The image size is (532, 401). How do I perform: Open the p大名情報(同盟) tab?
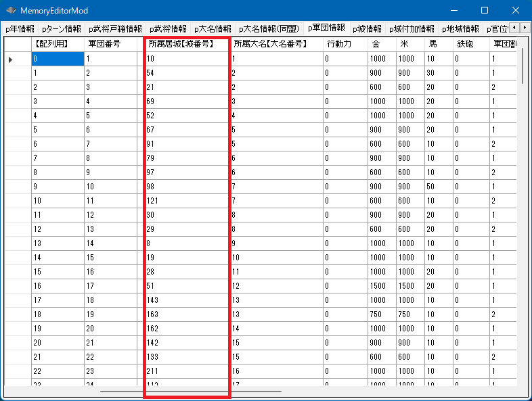pos(269,29)
